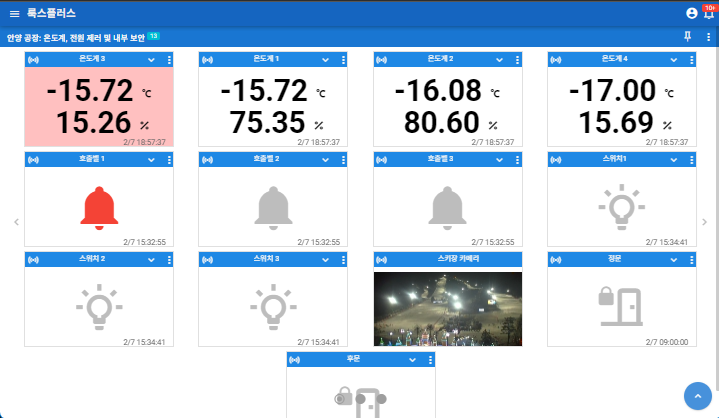
Task: Open the 호출벨 3 three-dot options menu
Action: tap(518, 159)
